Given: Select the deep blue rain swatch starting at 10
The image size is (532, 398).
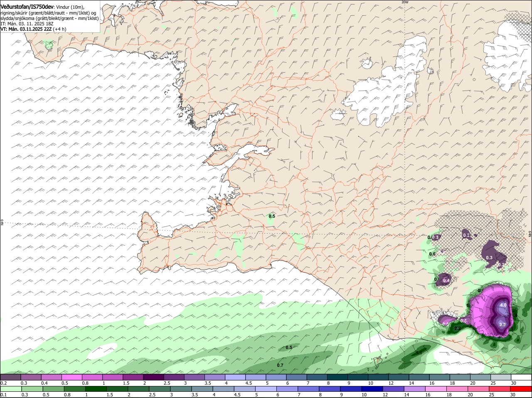Looking at the screenshot, I should 372,389.
